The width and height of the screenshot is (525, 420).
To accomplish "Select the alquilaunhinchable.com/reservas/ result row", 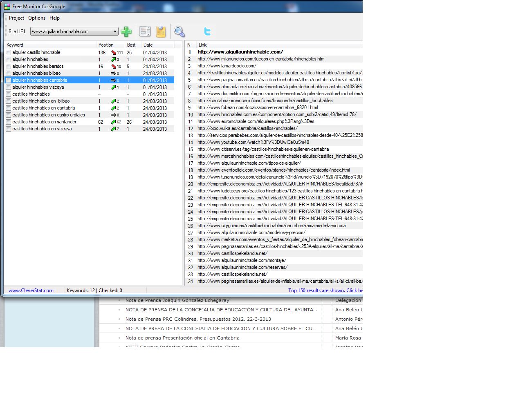I will click(x=274, y=267).
